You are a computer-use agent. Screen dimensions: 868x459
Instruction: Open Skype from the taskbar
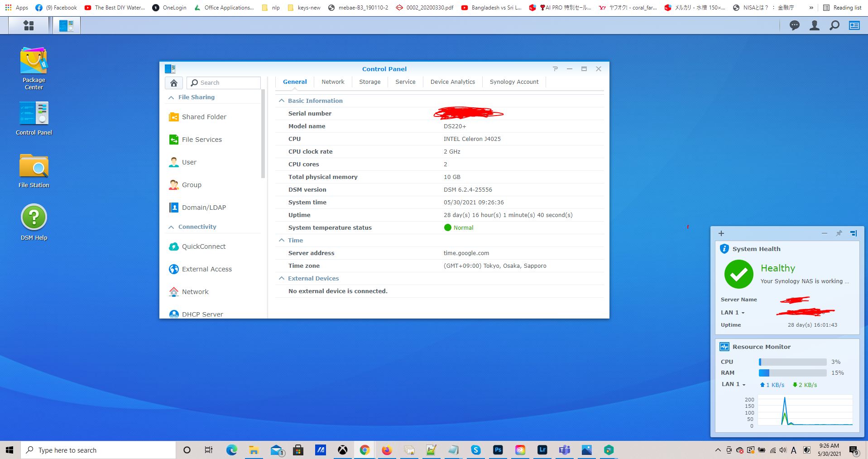tap(475, 450)
